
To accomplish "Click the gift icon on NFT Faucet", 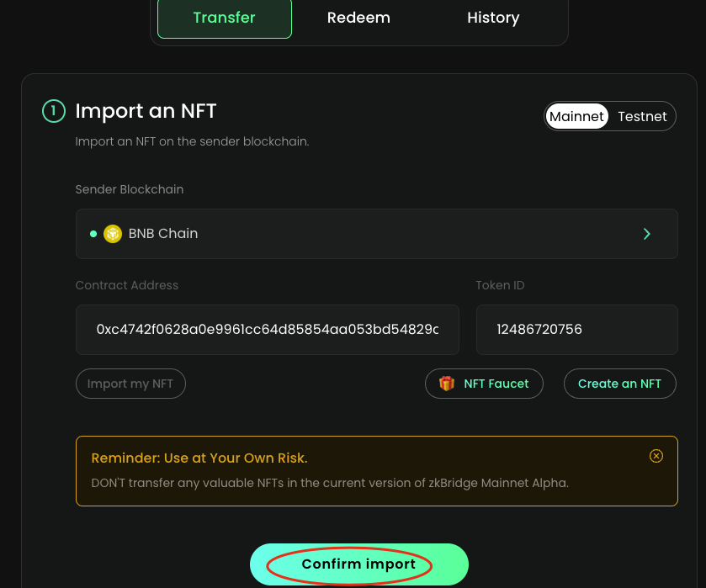I will (x=447, y=384).
